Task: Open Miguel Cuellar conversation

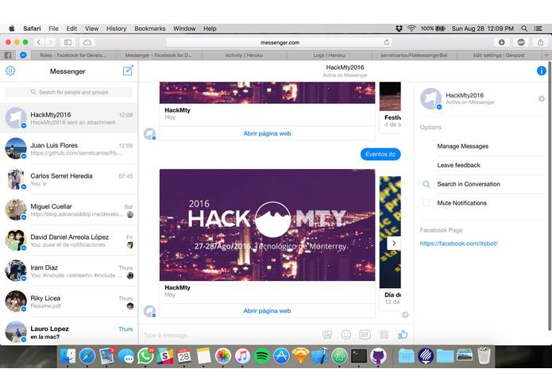Action: pos(69,210)
